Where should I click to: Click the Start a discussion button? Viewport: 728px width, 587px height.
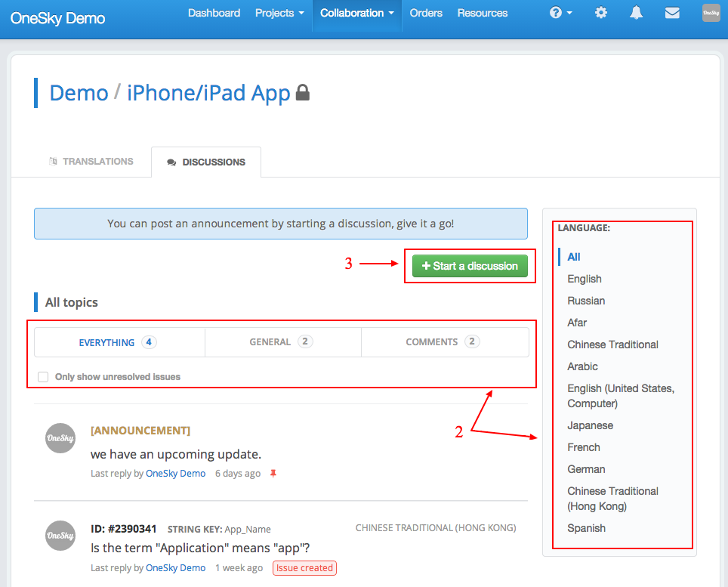[470, 266]
